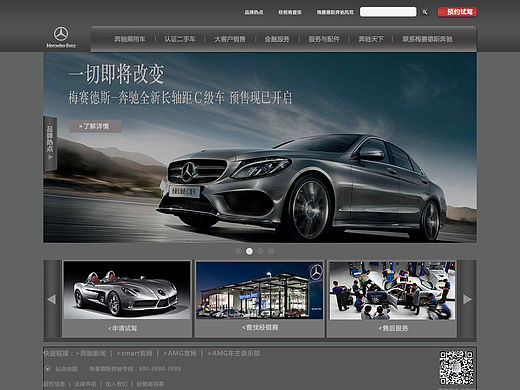Click the 加入我们 footer link

click(x=116, y=384)
